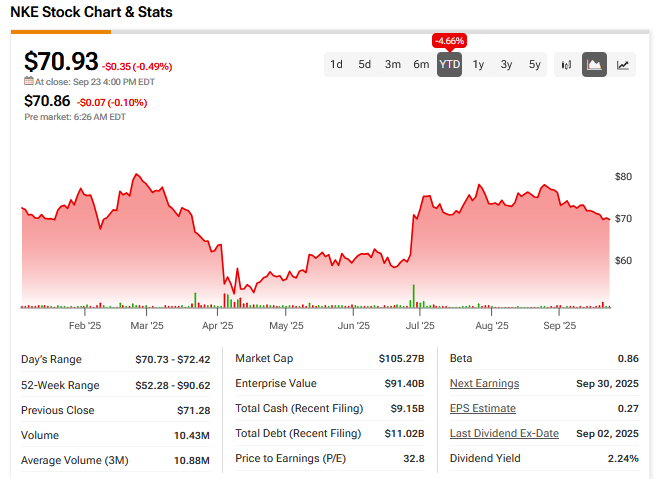Click the Market Cap value $105.27B
Viewport: 658px width, 479px height.
pyautogui.click(x=401, y=359)
